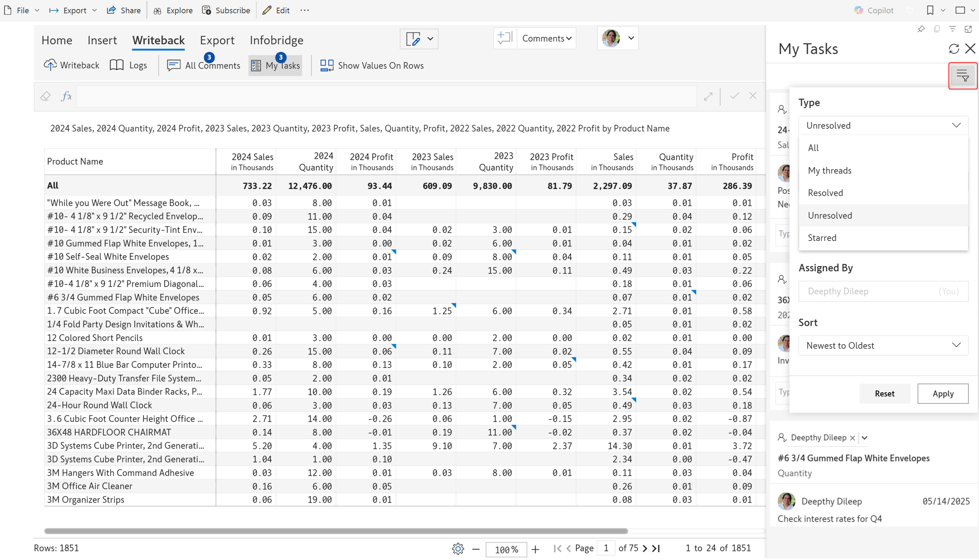The width and height of the screenshot is (979, 560).
Task: Open the task filter icon in My Tasks
Action: tap(962, 76)
